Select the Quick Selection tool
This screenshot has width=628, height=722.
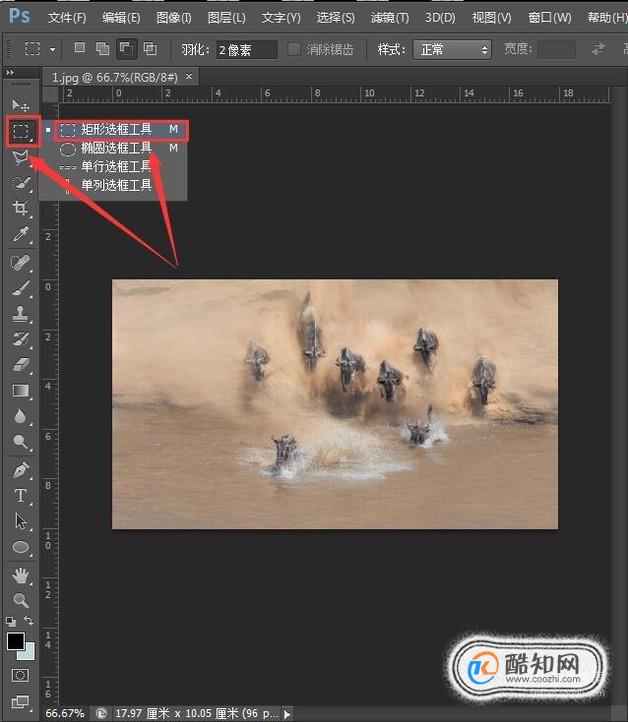[x=21, y=183]
